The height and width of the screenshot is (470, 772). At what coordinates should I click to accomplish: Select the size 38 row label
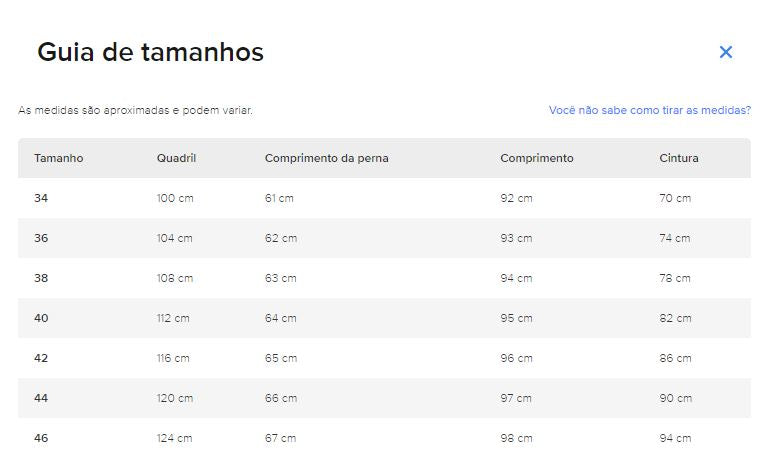point(41,278)
